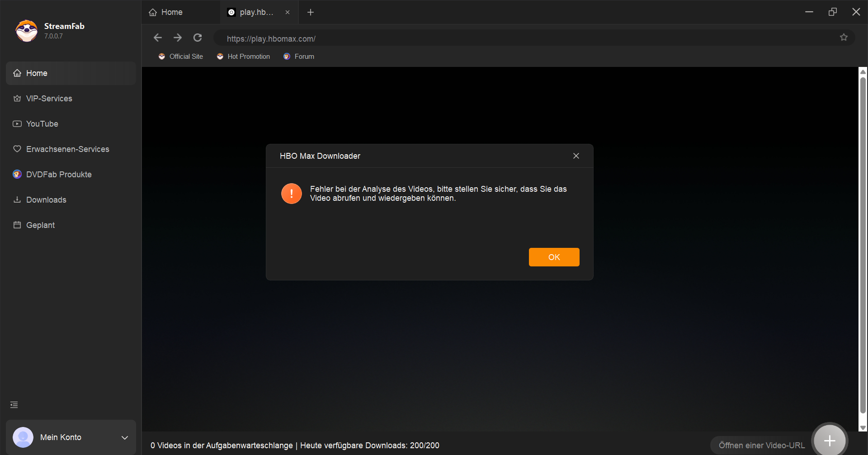The image size is (868, 455).
Task: Click the Mein Konto avatar
Action: (x=23, y=437)
